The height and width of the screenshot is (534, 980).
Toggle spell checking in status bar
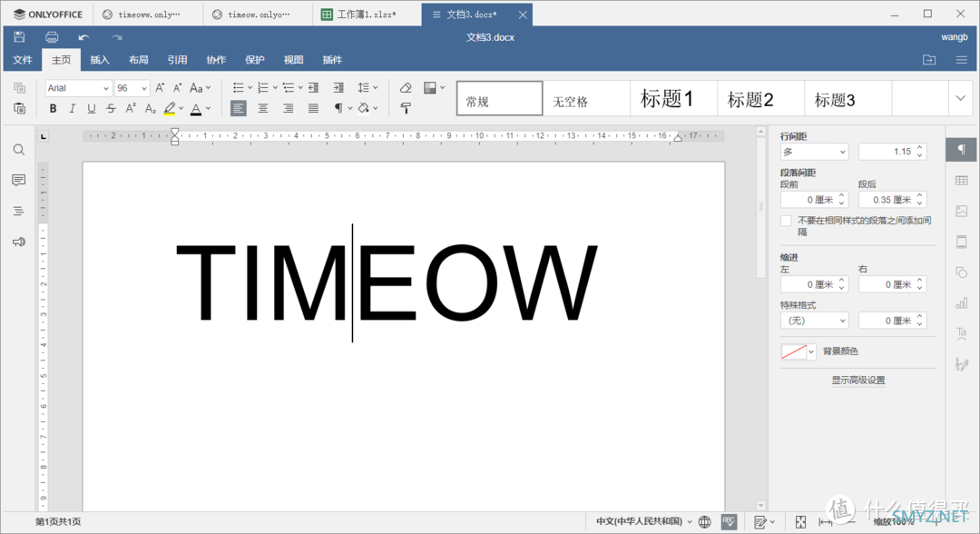click(x=729, y=521)
